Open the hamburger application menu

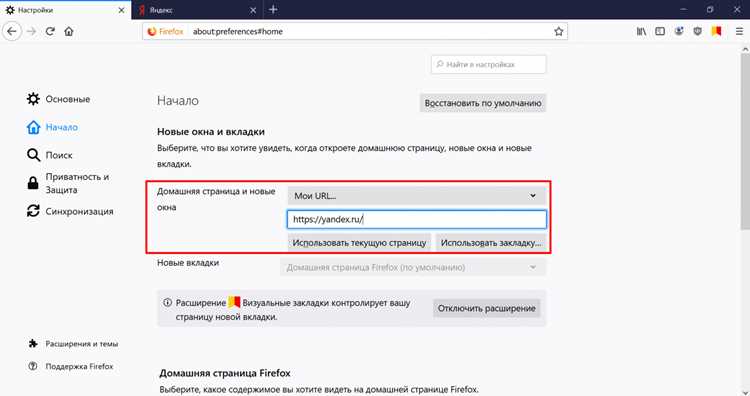coord(739,32)
